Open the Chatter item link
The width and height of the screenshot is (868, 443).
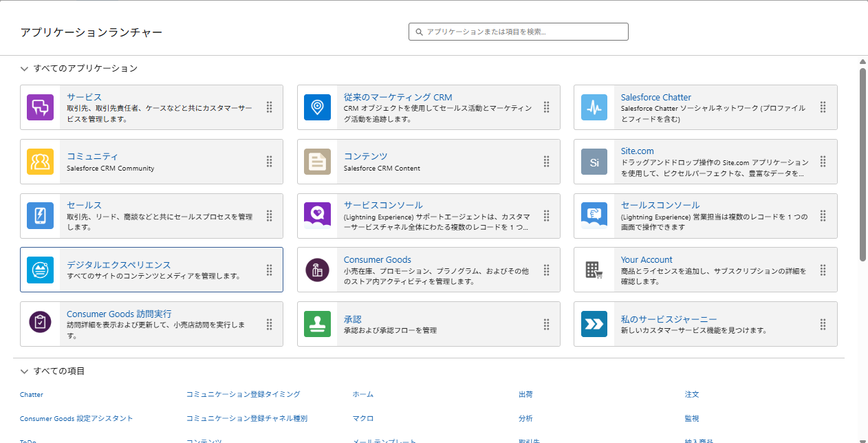[32, 395]
